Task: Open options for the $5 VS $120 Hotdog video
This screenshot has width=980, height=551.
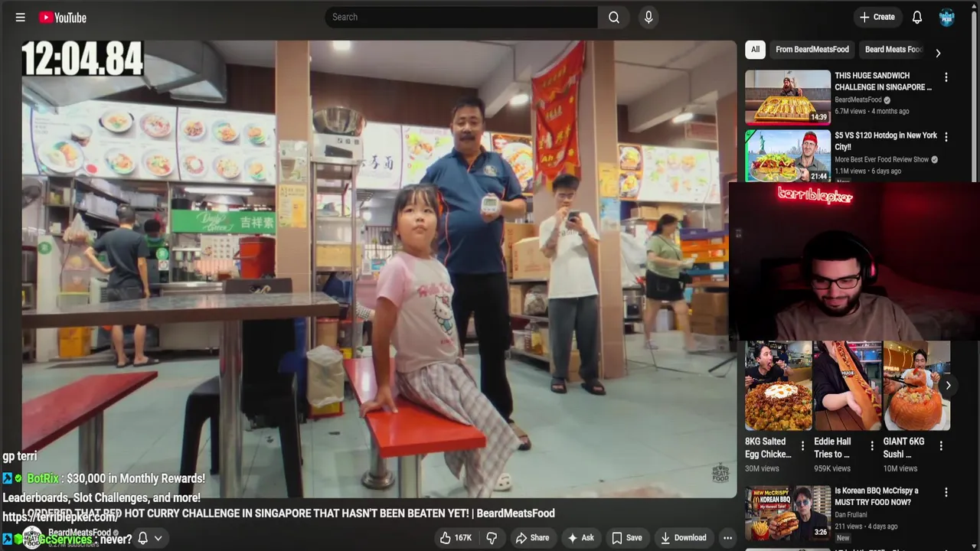Action: tap(946, 137)
